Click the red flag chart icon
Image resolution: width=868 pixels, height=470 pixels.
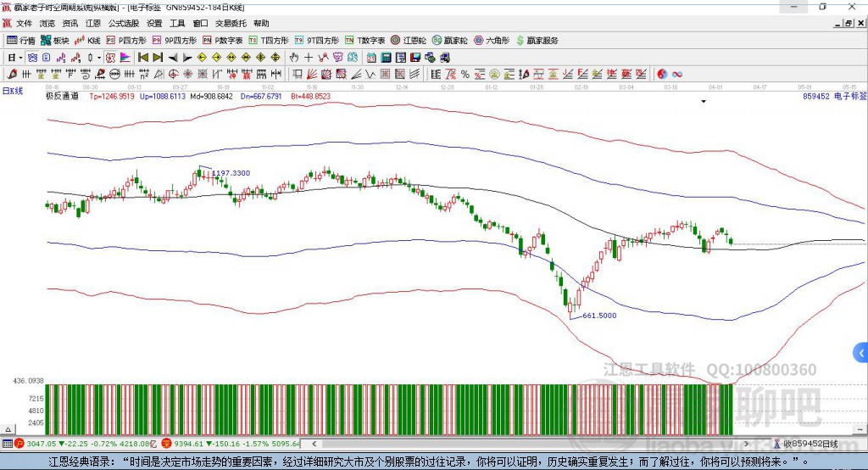click(125, 58)
